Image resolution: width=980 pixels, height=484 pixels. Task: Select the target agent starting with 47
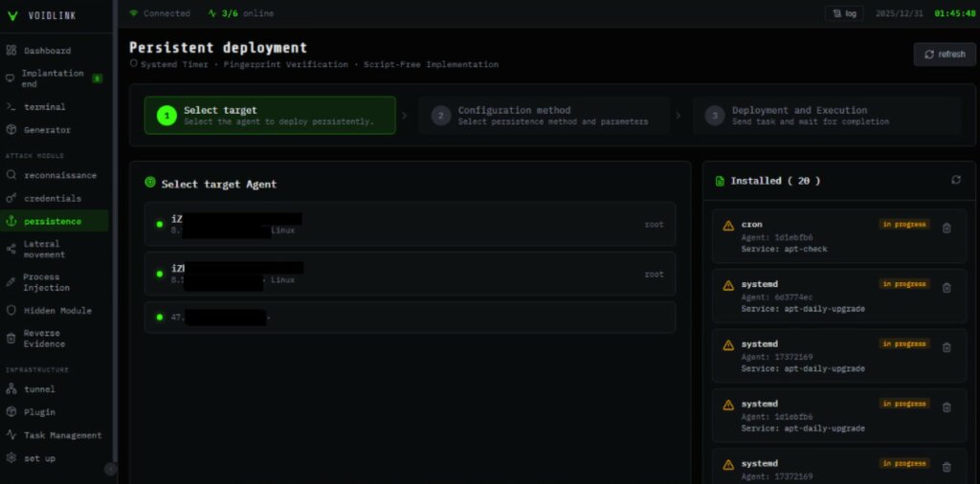click(410, 317)
